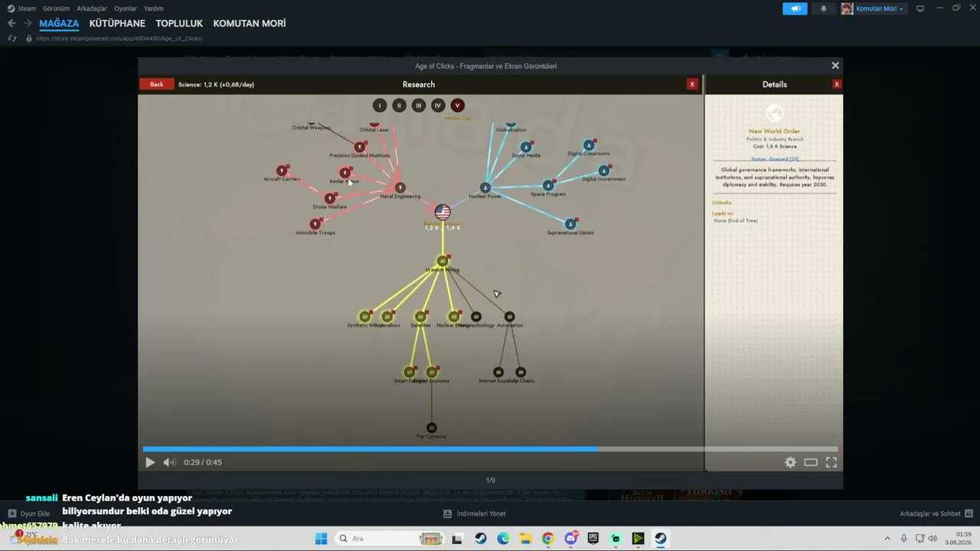980x551 pixels.
Task: Open Discord from the taskbar
Action: (570, 539)
